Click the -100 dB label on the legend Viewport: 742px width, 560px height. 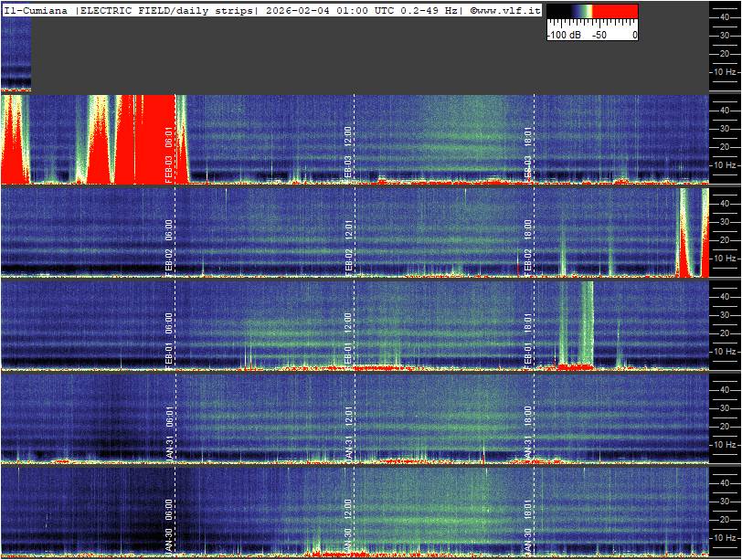[x=564, y=35]
